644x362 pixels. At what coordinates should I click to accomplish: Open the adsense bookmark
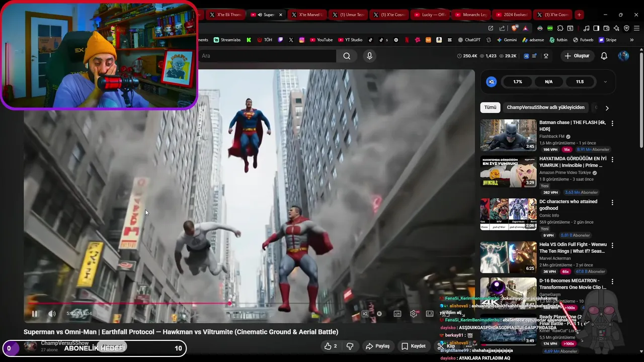pyautogui.click(x=533, y=40)
